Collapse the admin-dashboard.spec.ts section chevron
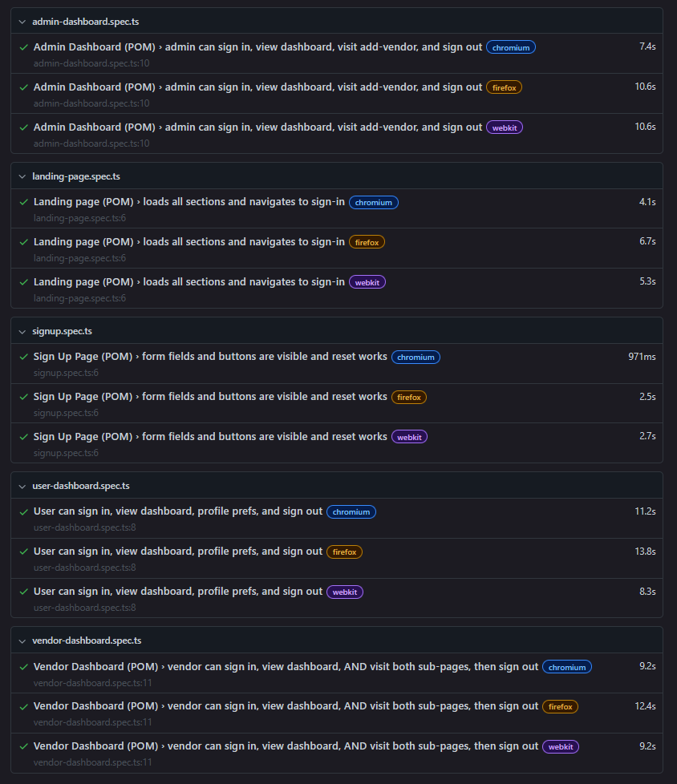677x784 pixels. [22, 22]
